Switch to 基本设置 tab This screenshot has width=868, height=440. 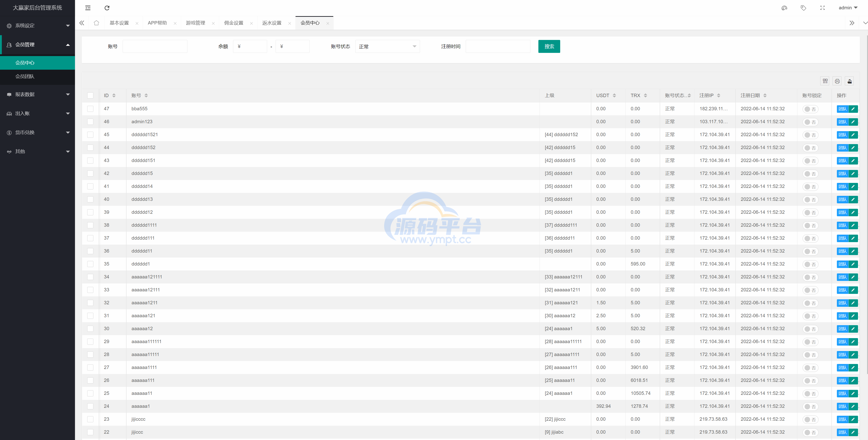pos(119,23)
